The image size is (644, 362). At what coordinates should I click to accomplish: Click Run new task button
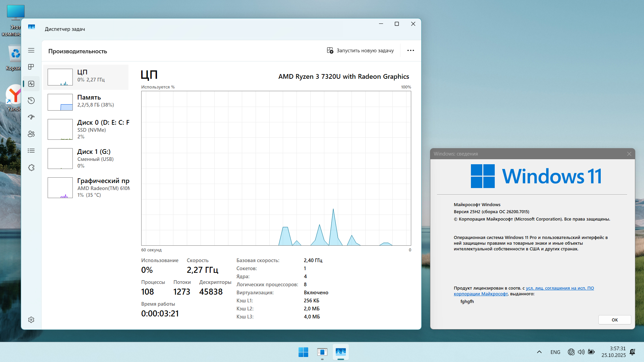pyautogui.click(x=360, y=51)
